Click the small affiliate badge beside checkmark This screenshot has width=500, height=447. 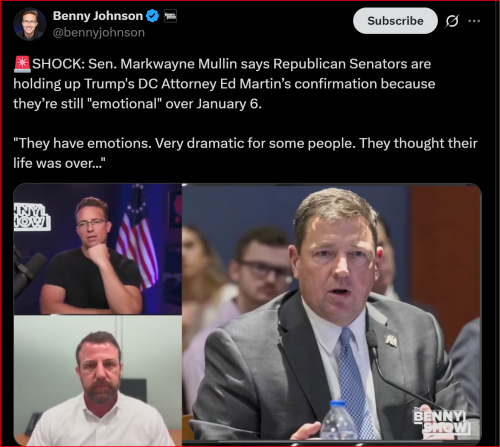[x=170, y=16]
